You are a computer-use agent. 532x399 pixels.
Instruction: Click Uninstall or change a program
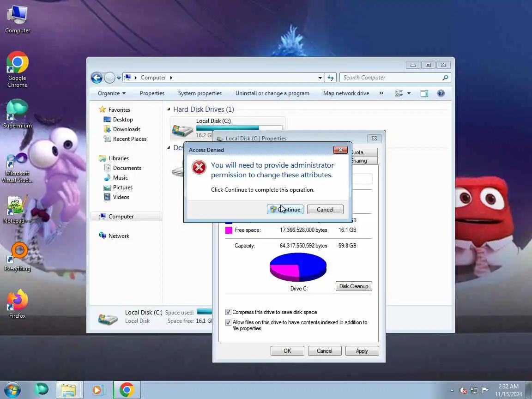click(x=272, y=93)
